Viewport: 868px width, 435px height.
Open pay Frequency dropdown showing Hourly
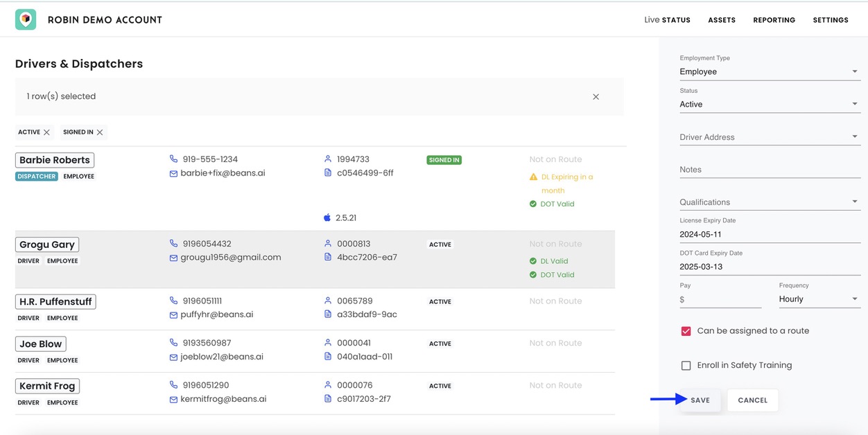coord(819,299)
